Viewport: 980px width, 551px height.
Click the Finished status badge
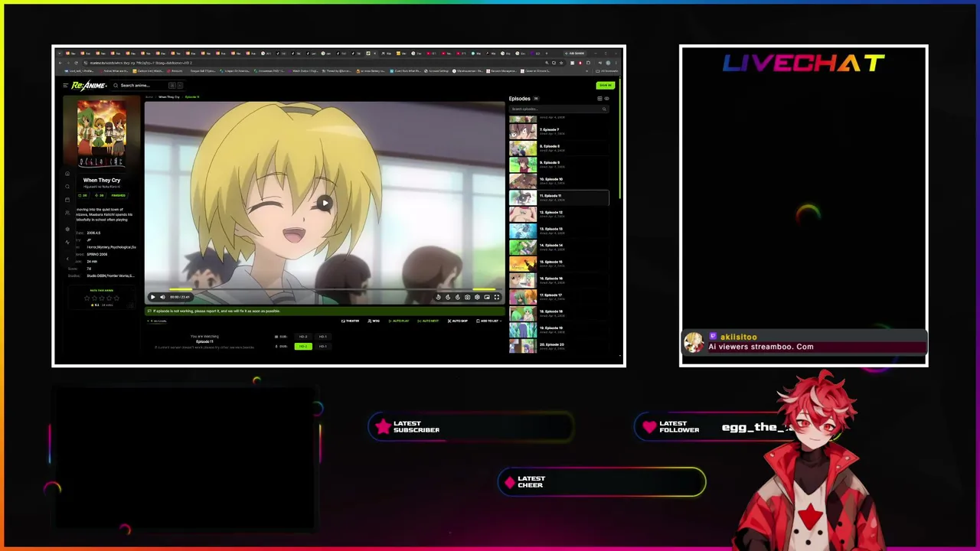tap(119, 195)
